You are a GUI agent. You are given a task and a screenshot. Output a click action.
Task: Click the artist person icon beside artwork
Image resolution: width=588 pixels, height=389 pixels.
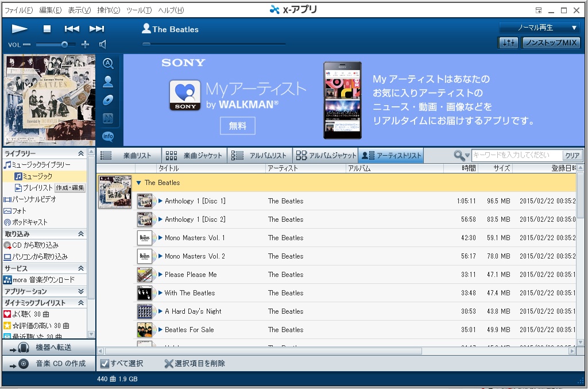108,82
